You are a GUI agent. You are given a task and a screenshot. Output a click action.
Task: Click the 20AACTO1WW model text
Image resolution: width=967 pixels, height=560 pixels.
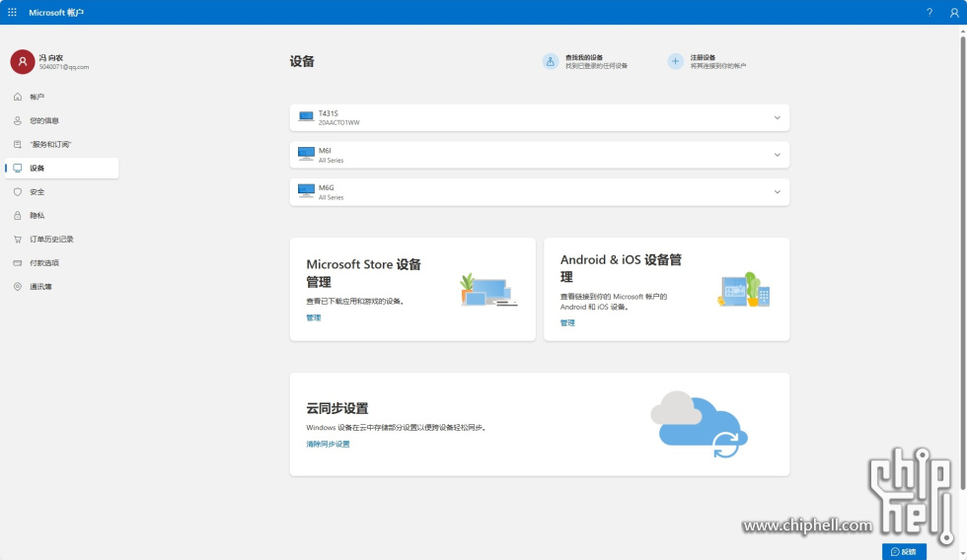[x=339, y=122]
